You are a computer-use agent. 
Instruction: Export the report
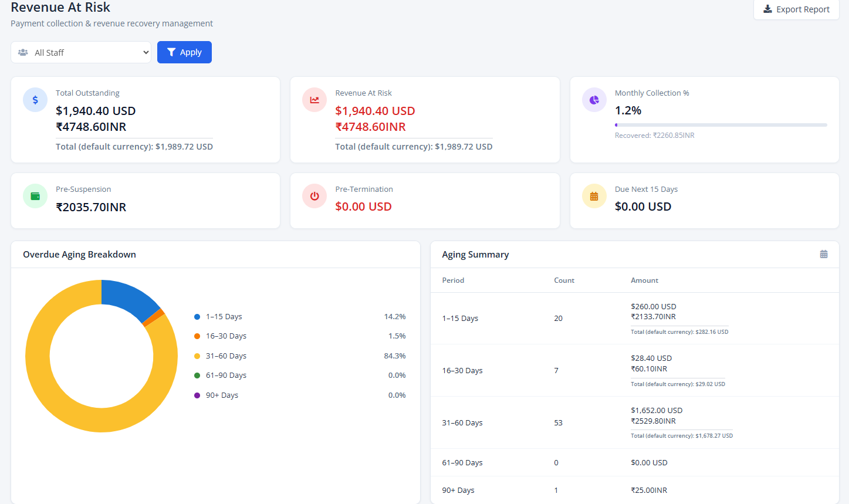point(796,9)
